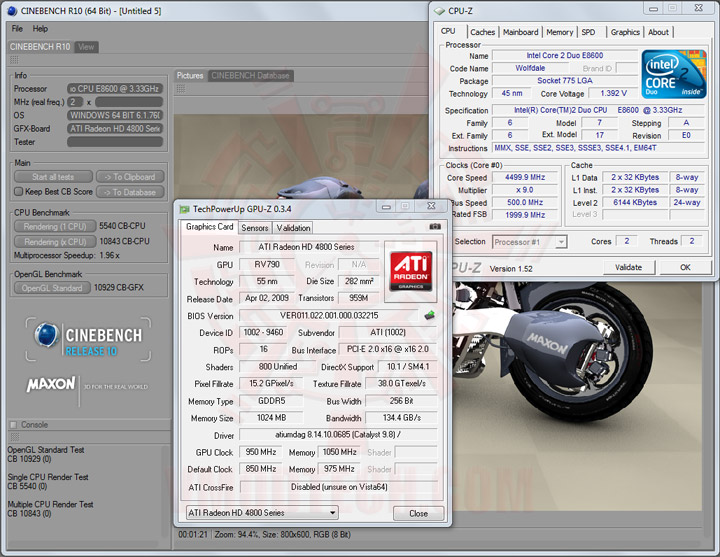The height and width of the screenshot is (557, 720).
Task: Select the CPU tab in CPU-Z
Action: (x=448, y=31)
